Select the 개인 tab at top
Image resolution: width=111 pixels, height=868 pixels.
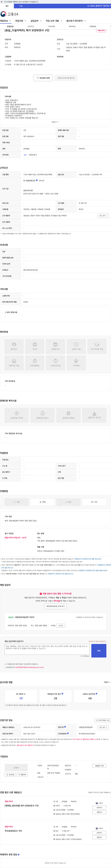7,6
